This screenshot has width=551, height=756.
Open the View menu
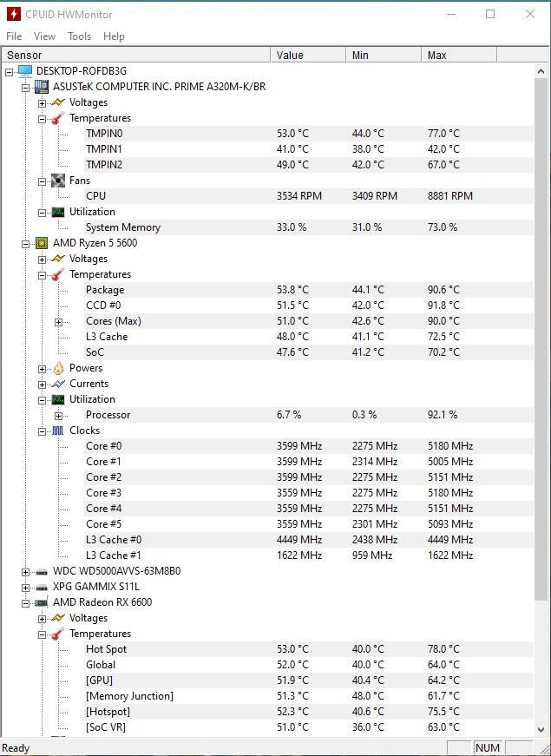44,36
